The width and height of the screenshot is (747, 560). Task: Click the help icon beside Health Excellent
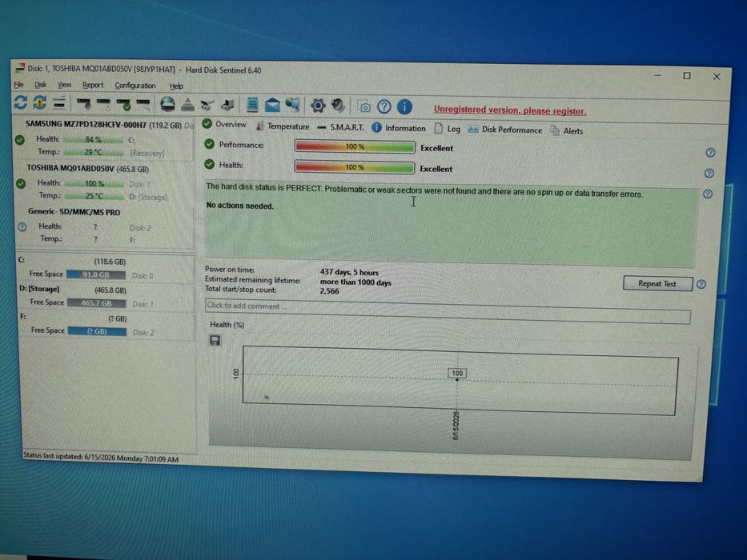coord(709,174)
